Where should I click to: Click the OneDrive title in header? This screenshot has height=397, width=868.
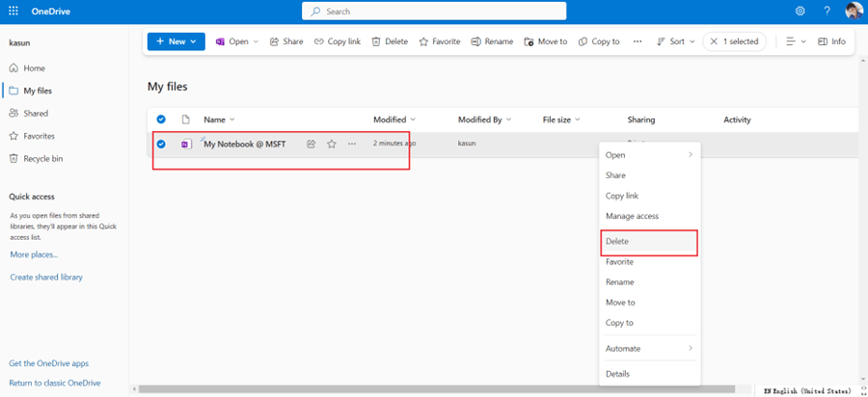click(51, 12)
